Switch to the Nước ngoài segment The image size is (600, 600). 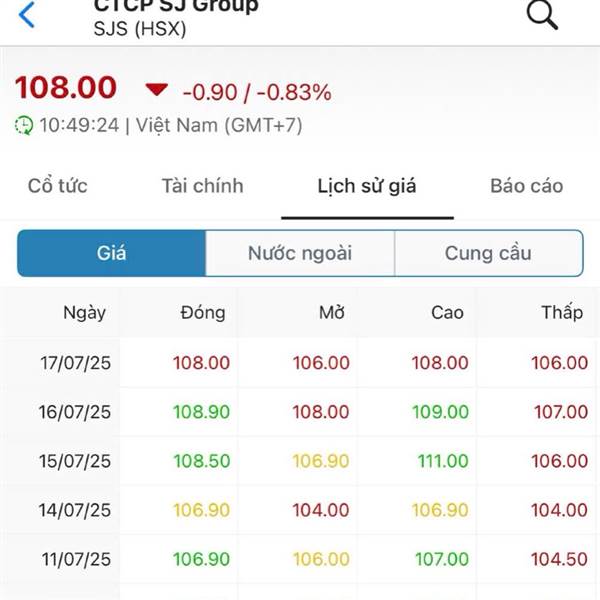tap(300, 253)
